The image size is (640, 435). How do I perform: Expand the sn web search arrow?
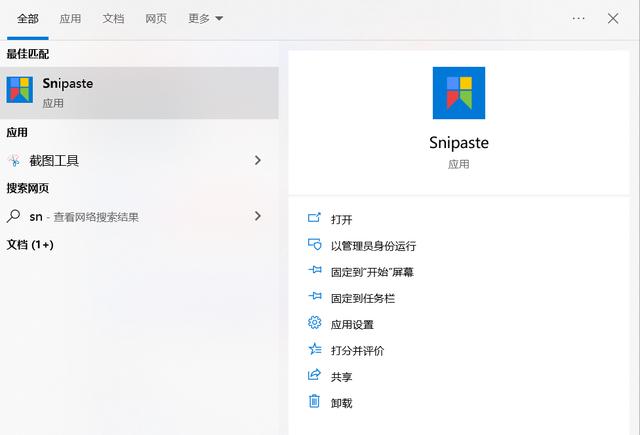(x=258, y=216)
